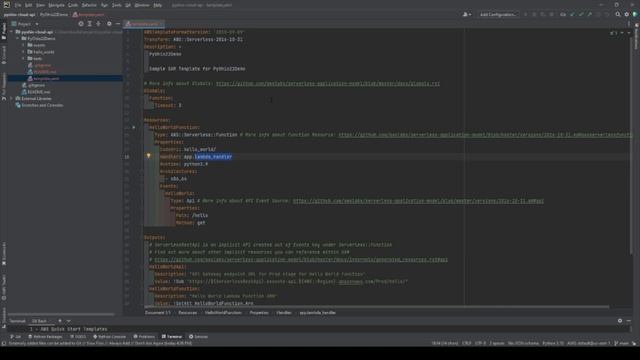Open the TODO tool window
The height and width of the screenshot is (360, 640).
tap(78, 337)
